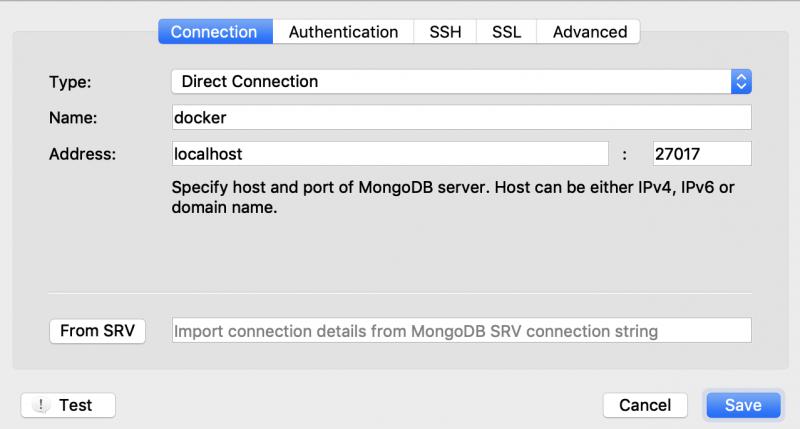This screenshot has height=429, width=800.
Task: Click the host and port help text
Action: (x=453, y=197)
